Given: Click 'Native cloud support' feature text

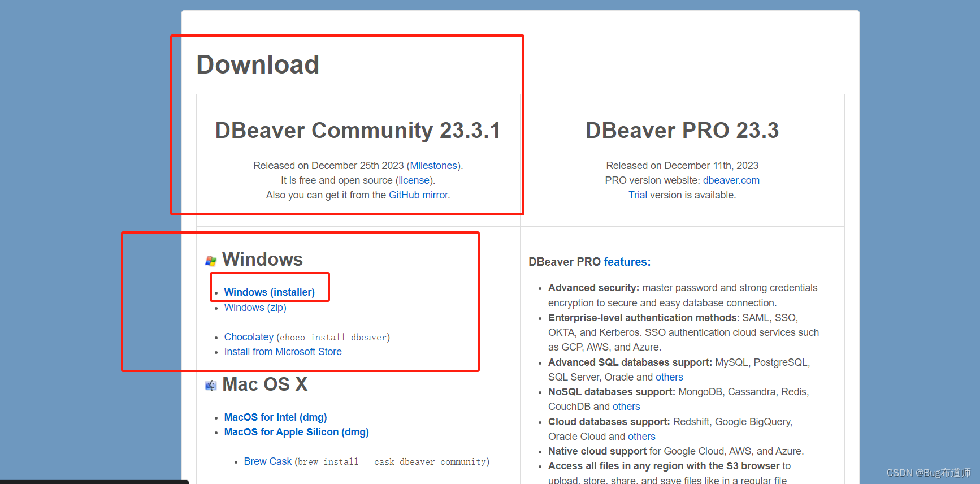Looking at the screenshot, I should tap(597, 451).
